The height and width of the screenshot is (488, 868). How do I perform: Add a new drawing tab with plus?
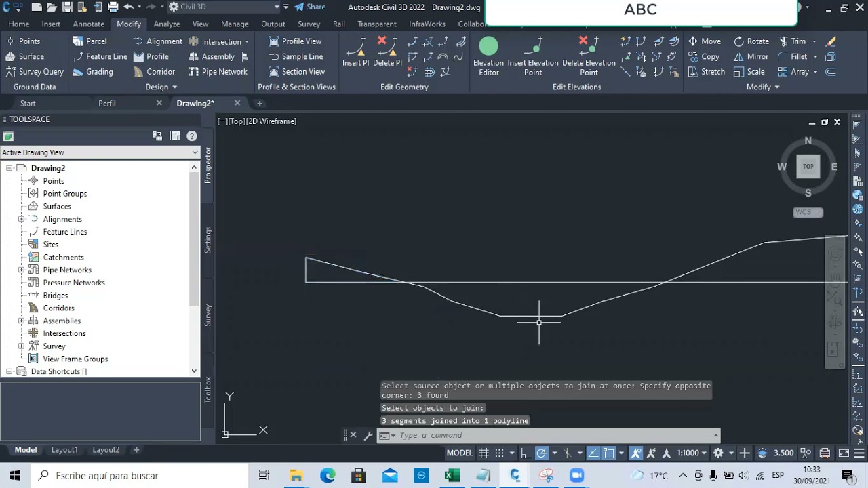coord(259,104)
